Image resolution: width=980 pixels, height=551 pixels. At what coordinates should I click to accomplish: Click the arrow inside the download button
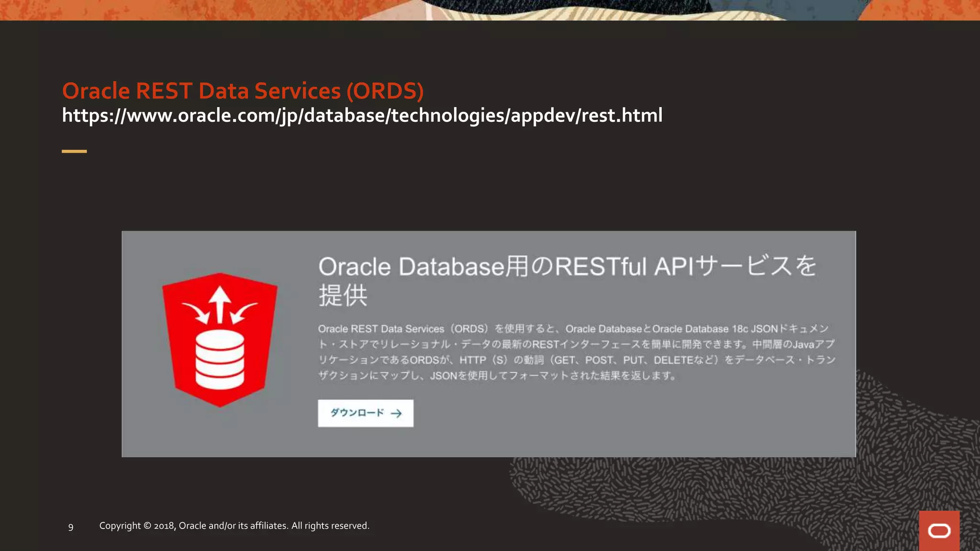tap(396, 413)
